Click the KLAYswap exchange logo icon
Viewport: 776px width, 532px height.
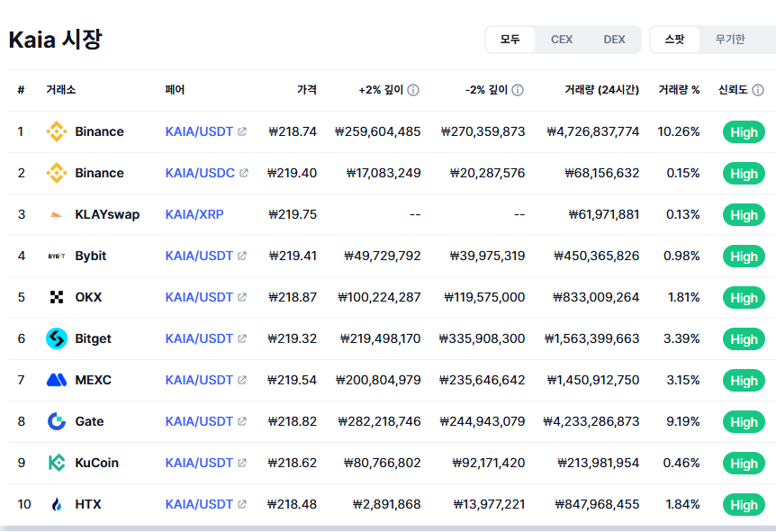coord(57,215)
